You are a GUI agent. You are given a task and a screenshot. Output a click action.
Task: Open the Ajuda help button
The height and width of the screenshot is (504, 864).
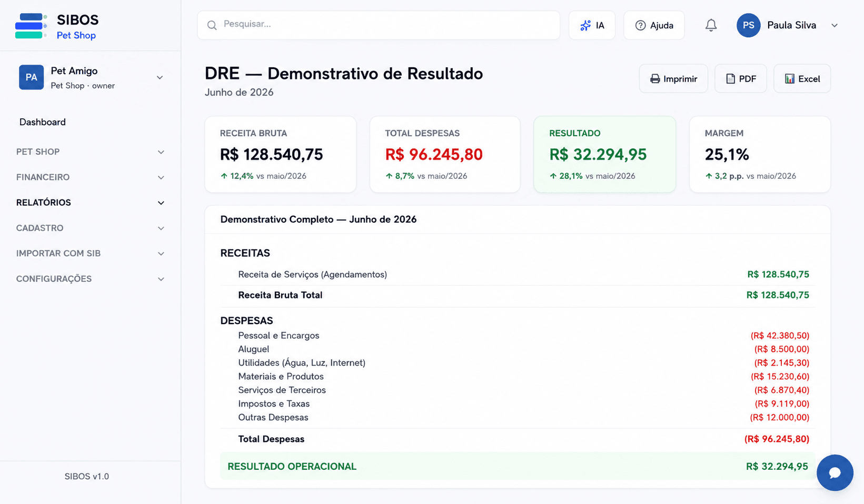coord(654,25)
